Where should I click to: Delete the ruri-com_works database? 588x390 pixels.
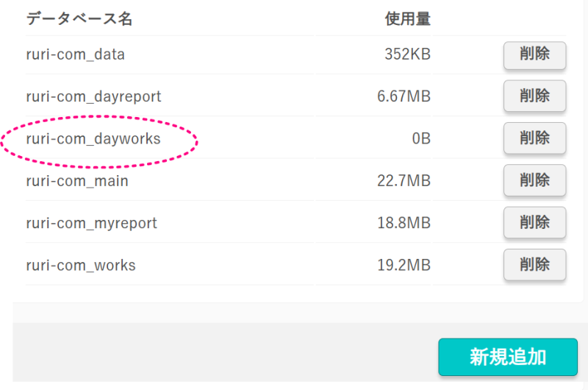(x=534, y=265)
